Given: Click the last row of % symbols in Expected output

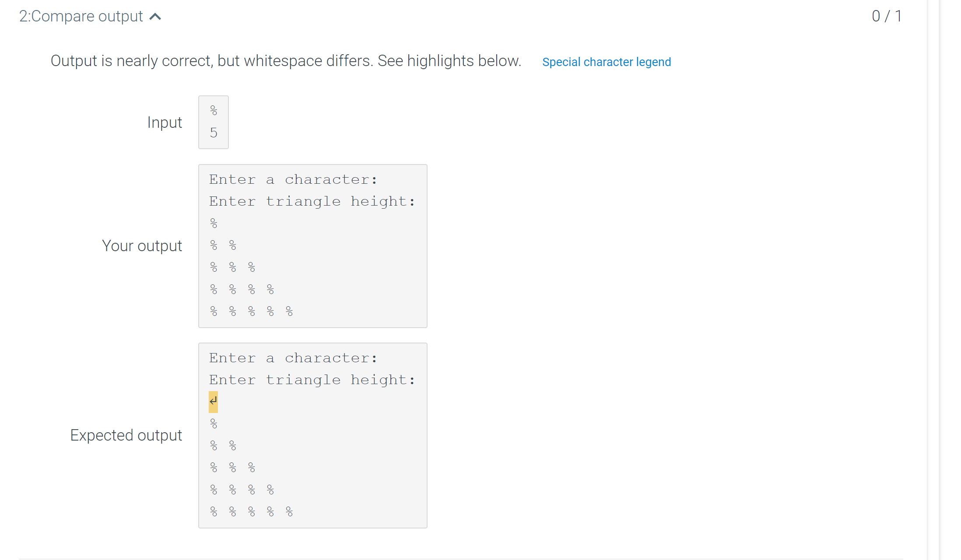Looking at the screenshot, I should pos(252,511).
